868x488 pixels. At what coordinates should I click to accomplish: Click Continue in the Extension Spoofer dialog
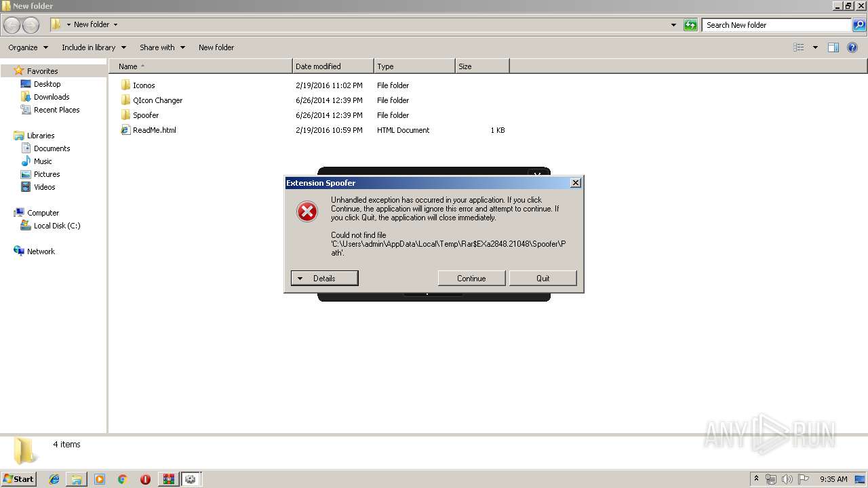pos(471,279)
